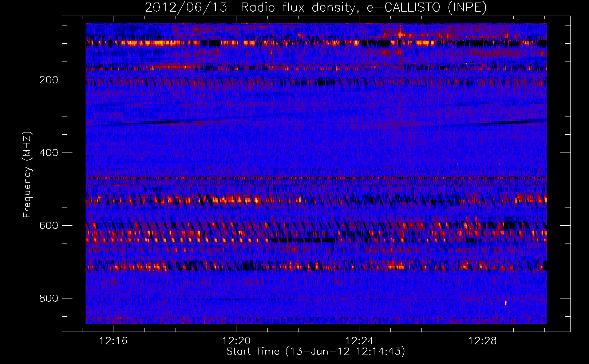Click the 'Frequency (MHZ)' axis label
589x364 pixels.
[x=27, y=175]
